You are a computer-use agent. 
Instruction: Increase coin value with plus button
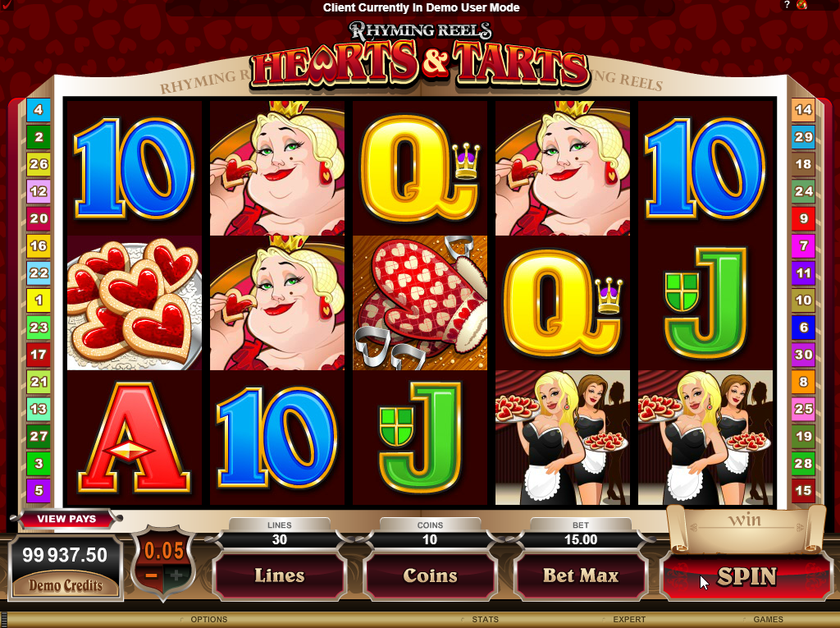tap(176, 576)
